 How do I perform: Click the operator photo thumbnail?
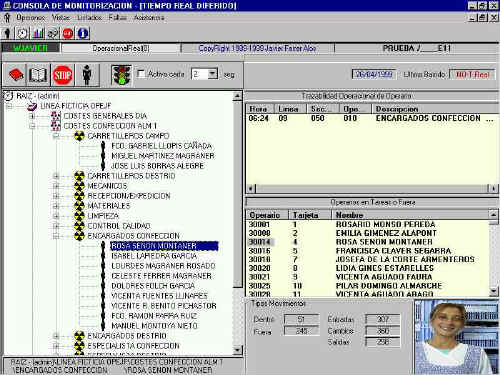point(455,337)
